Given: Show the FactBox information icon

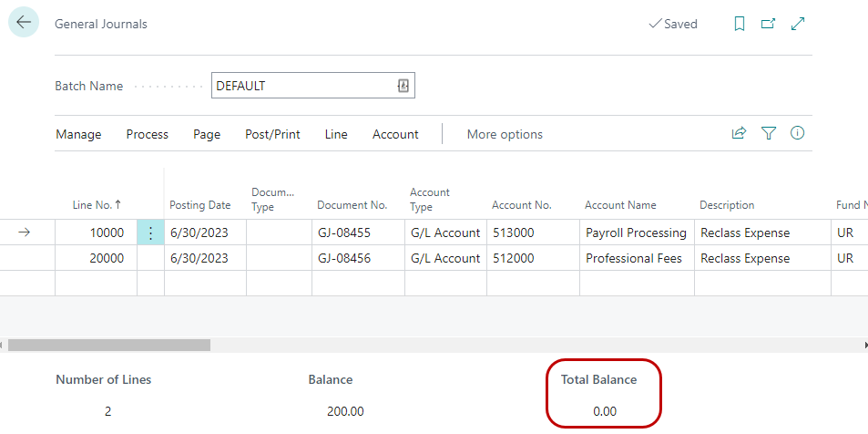Looking at the screenshot, I should point(797,133).
